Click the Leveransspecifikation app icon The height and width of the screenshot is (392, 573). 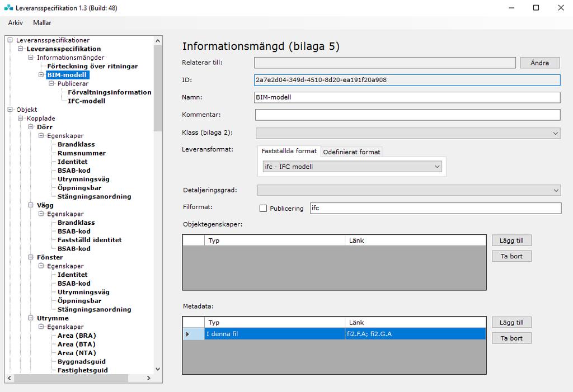click(8, 8)
